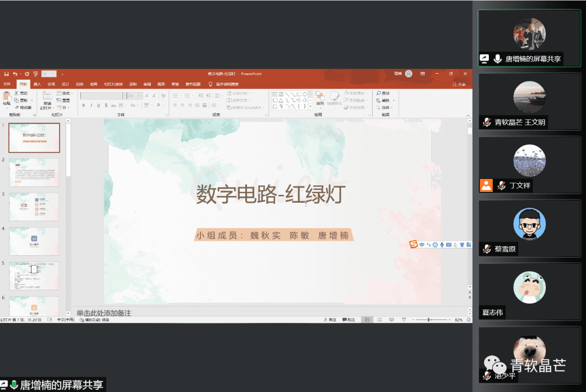This screenshot has height=392, width=586.
Task: Expand the 版式 layout dropdown
Action: click(64, 93)
